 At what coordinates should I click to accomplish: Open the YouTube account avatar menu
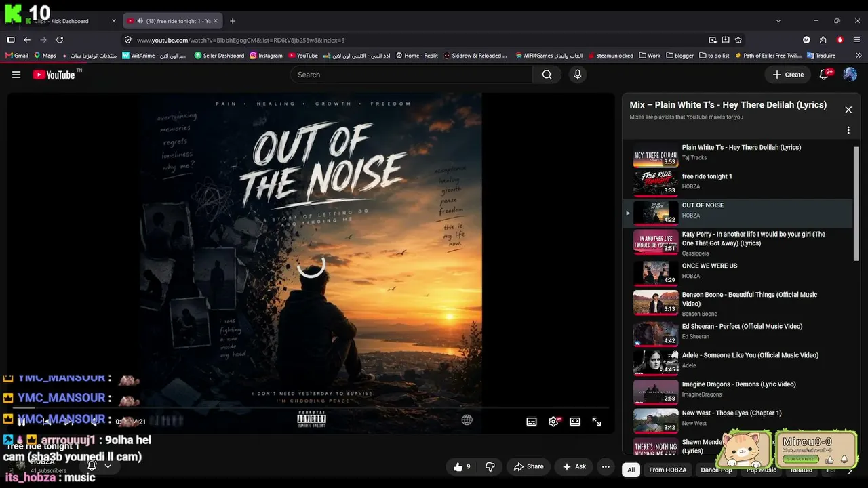(x=850, y=75)
